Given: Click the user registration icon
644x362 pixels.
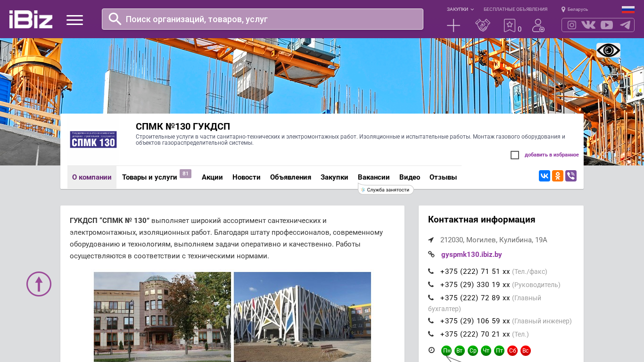Looking at the screenshot, I should 538,25.
